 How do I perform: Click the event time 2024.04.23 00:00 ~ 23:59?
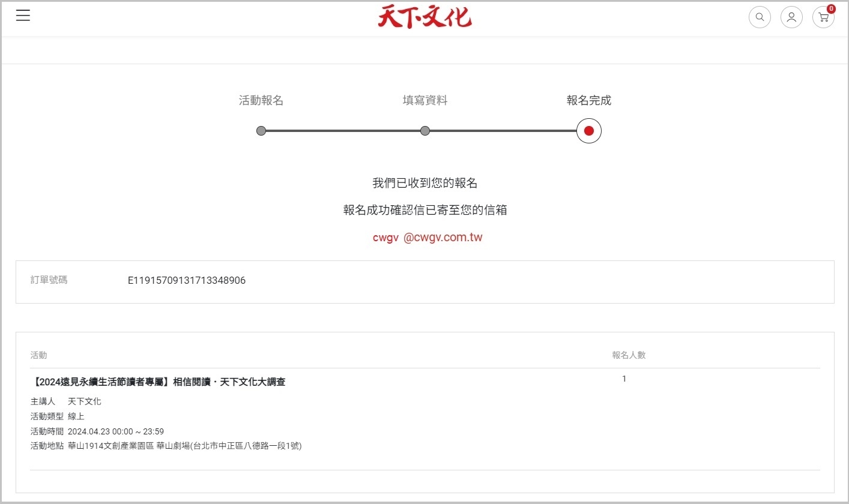pyautogui.click(x=116, y=431)
